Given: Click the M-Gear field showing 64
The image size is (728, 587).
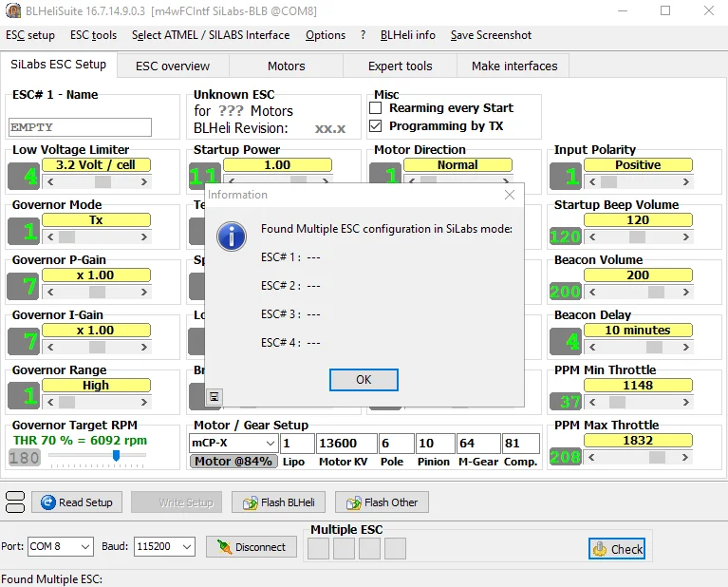Looking at the screenshot, I should pos(479,443).
